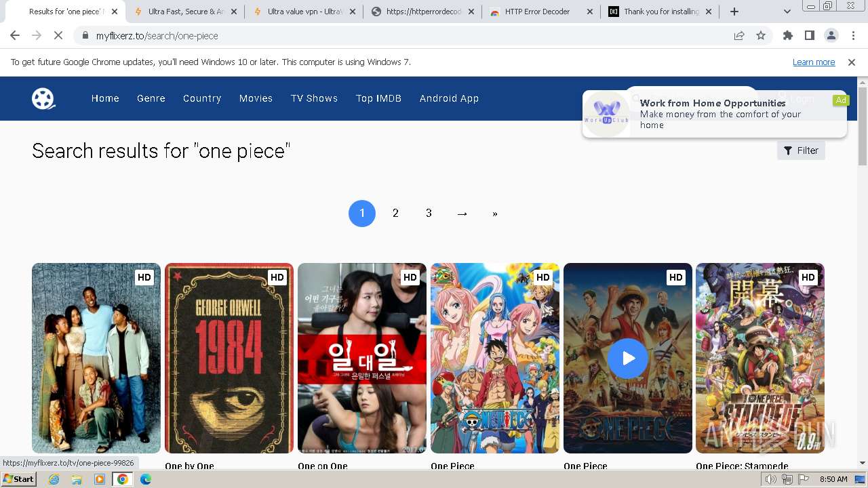This screenshot has width=868, height=488.
Task: Bookmark this tab with the star icon
Action: tap(761, 36)
